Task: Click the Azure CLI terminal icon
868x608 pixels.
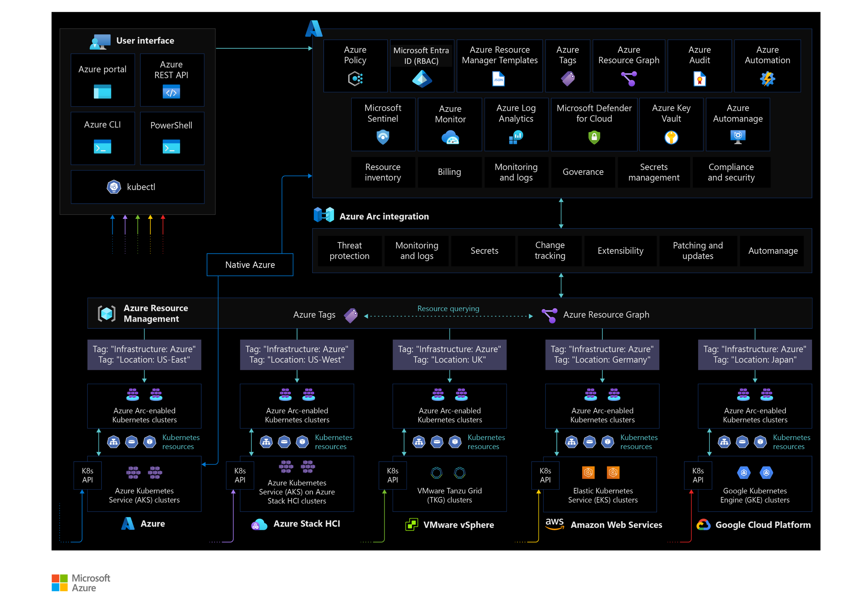Action: click(x=103, y=147)
